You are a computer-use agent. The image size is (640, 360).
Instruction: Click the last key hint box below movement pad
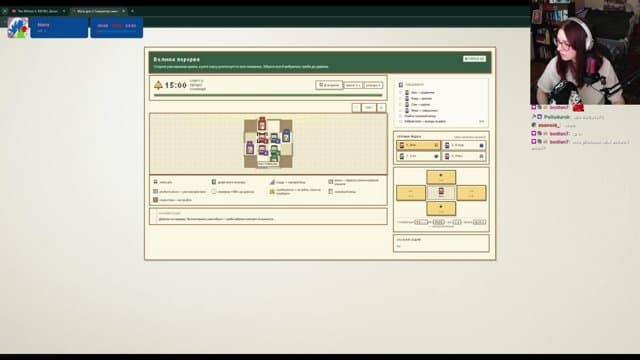click(479, 222)
